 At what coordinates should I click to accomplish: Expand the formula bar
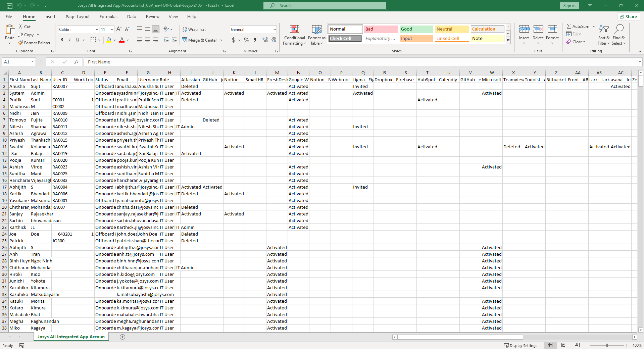tap(640, 62)
